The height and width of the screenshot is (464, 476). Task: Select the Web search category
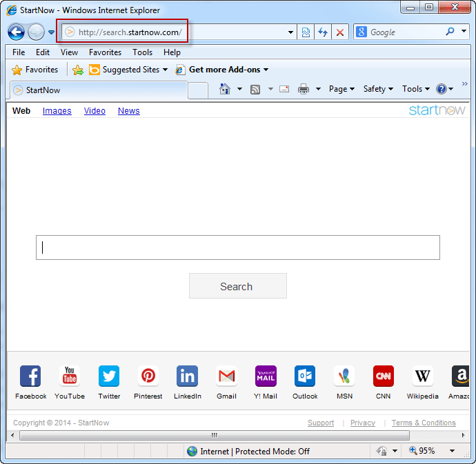(x=21, y=111)
